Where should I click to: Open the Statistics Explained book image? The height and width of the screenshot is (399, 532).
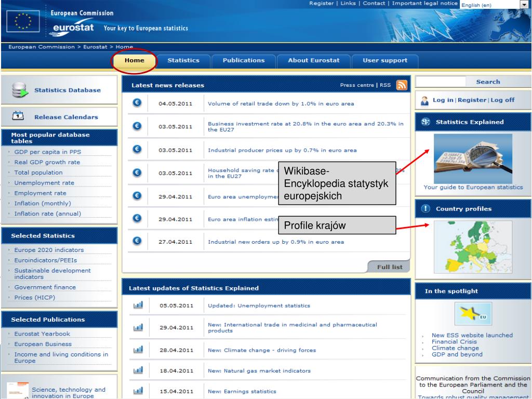[x=473, y=158]
